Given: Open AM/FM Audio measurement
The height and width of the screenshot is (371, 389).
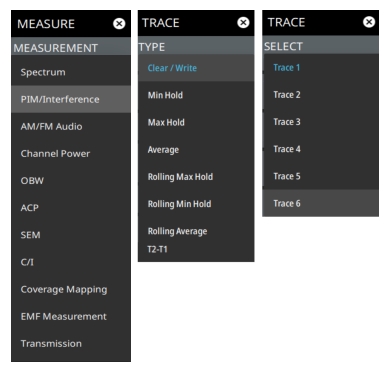Looking at the screenshot, I should point(71,126).
